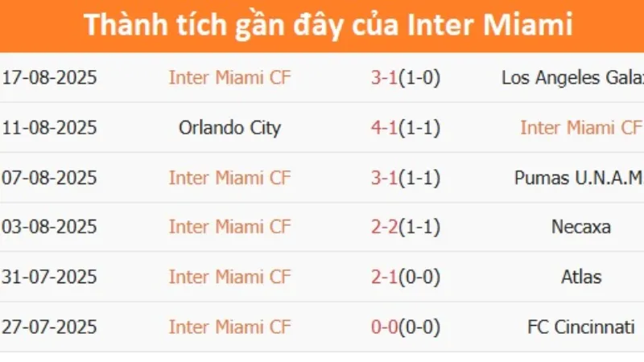Click the Necaxa team name
Image resolution: width=644 pixels, height=362 pixels.
point(581,228)
